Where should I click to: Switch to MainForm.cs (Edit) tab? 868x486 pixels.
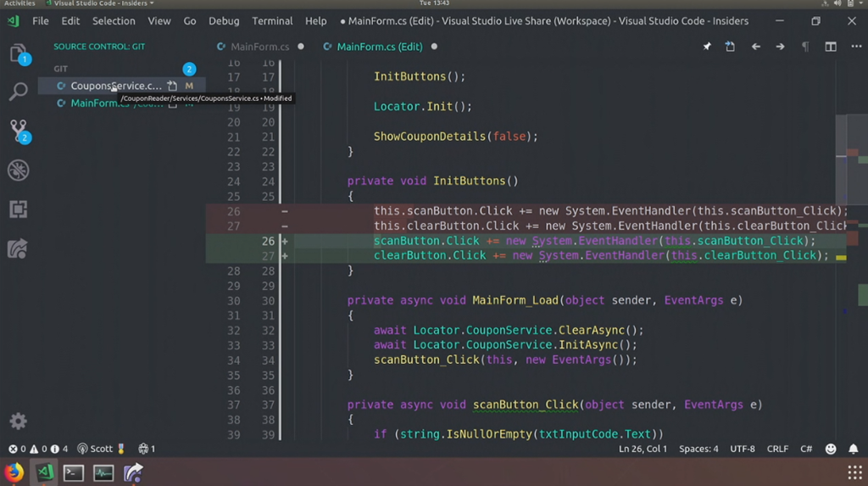click(379, 47)
